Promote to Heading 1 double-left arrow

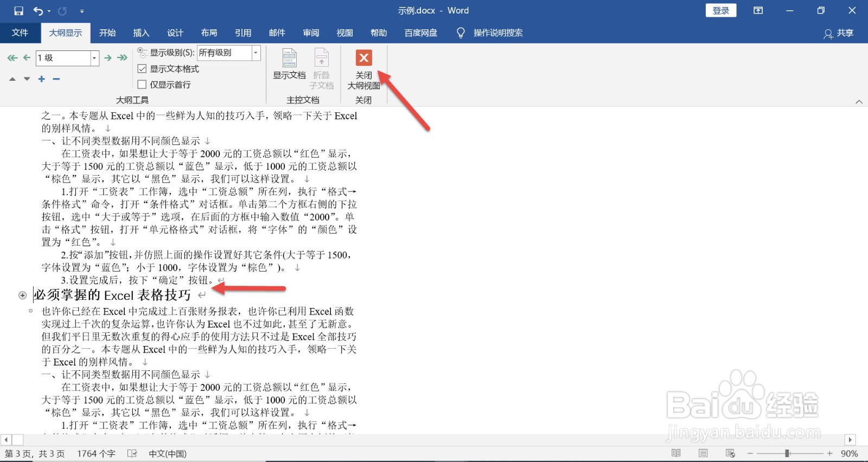[12, 57]
